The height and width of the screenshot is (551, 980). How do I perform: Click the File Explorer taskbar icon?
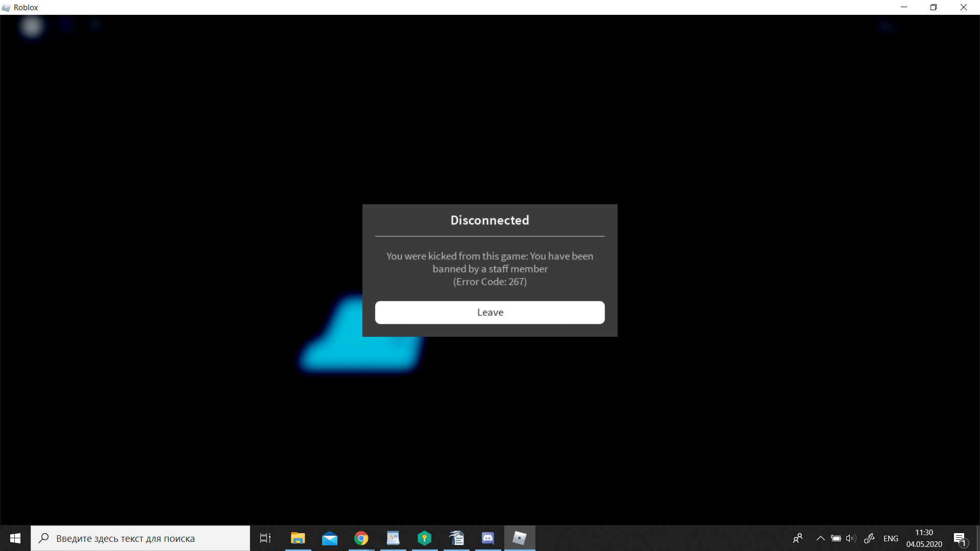[297, 538]
